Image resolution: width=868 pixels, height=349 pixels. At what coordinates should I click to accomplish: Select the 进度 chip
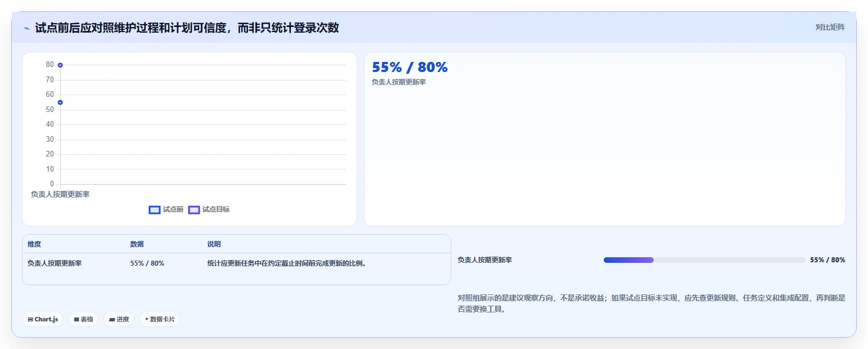click(x=119, y=319)
